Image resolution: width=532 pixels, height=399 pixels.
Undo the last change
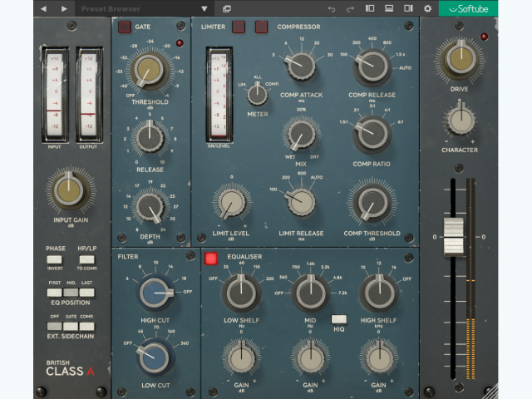pos(332,9)
